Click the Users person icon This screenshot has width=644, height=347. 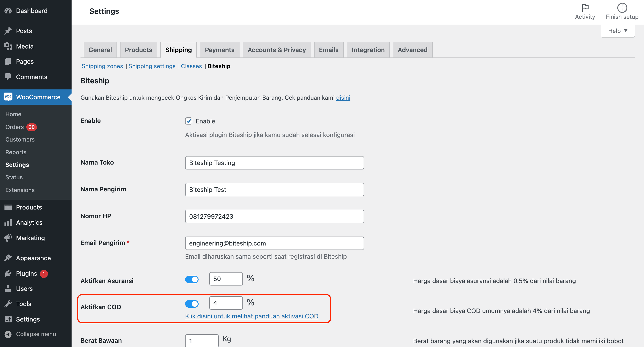click(x=8, y=288)
